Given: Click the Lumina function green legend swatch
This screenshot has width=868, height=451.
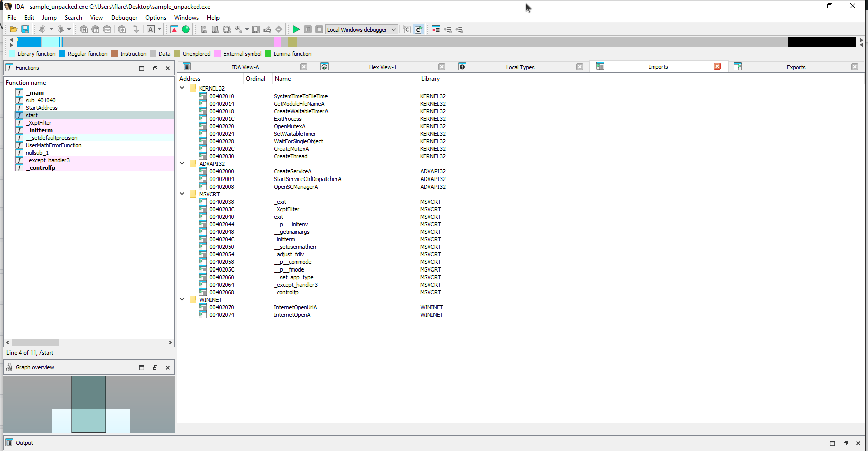Looking at the screenshot, I should coord(268,54).
